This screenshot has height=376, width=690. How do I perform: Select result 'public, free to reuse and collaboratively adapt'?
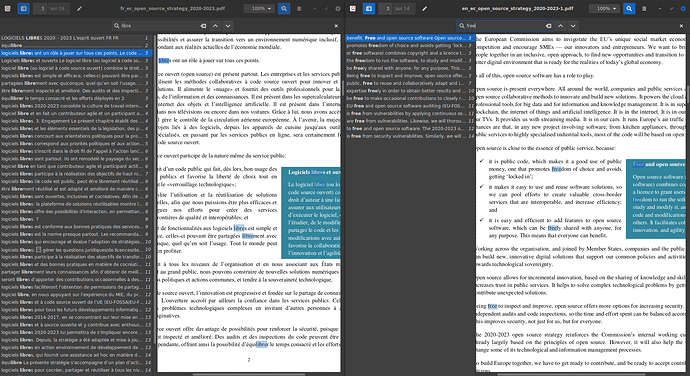[409, 83]
